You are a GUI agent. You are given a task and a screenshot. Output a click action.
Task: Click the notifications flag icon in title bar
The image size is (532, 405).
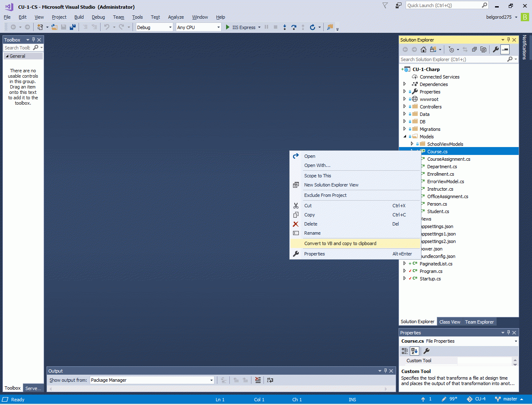385,5
